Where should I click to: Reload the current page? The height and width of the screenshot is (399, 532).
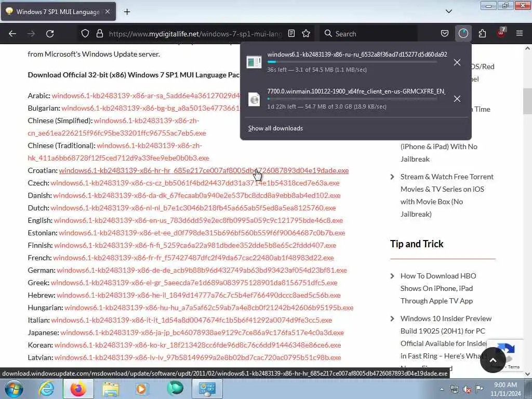point(50,34)
